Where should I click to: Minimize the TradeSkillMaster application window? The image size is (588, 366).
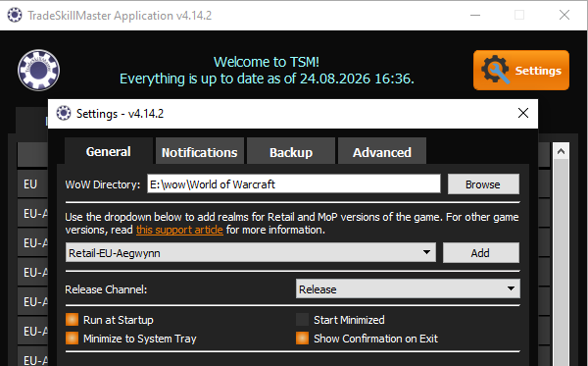(x=475, y=15)
